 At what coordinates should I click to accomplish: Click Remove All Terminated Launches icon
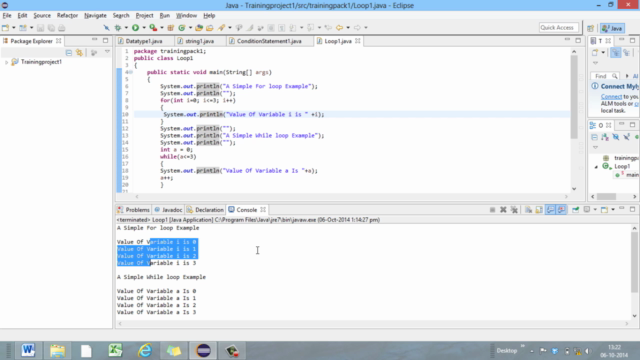tap(514, 210)
